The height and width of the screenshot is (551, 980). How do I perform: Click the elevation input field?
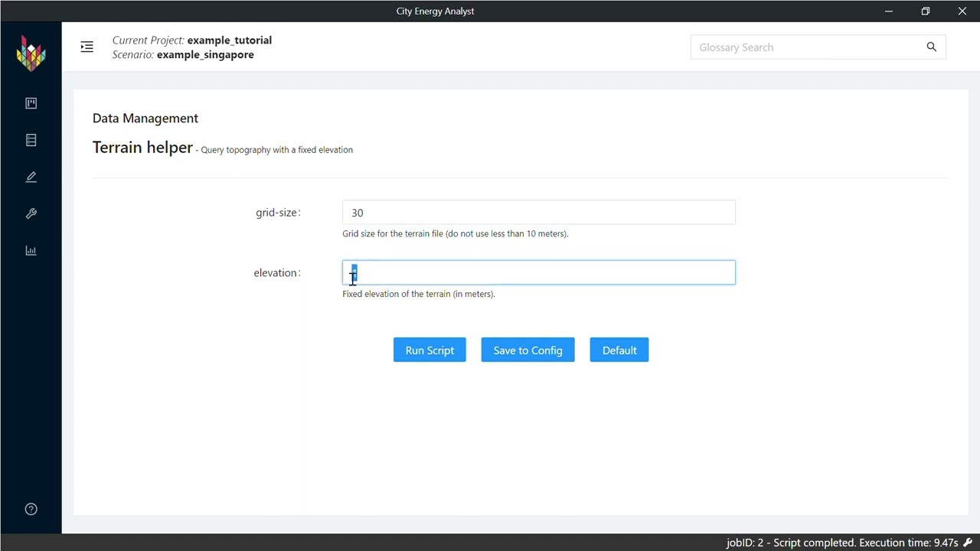[539, 272]
